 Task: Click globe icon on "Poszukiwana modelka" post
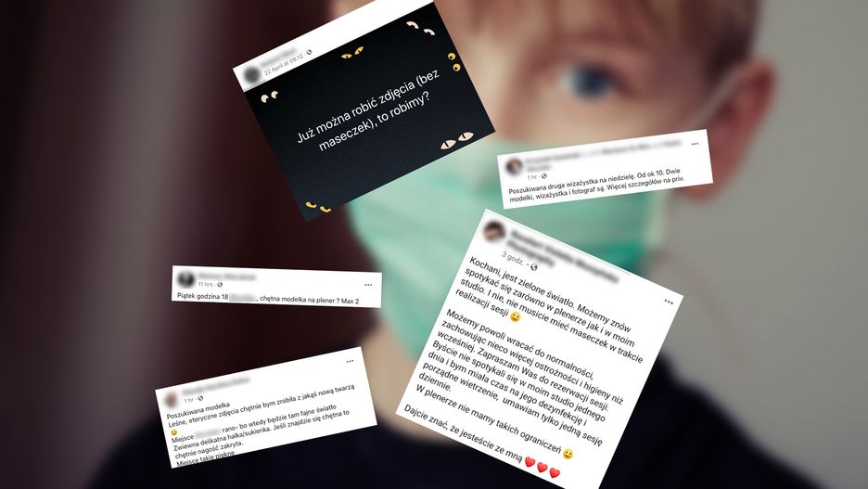(200, 398)
